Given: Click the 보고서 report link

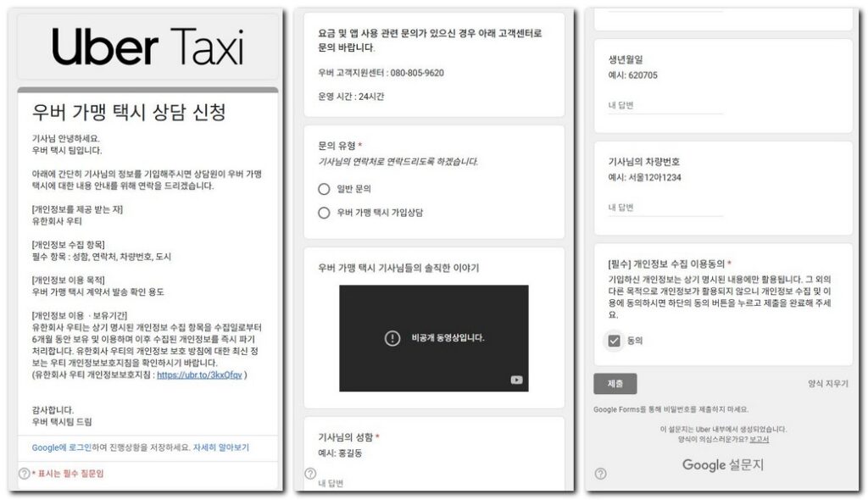Looking at the screenshot, I should (759, 439).
